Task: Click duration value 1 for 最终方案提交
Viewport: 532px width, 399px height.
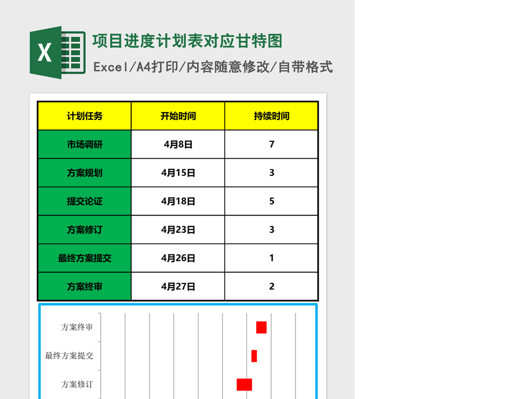Action: coord(271,258)
